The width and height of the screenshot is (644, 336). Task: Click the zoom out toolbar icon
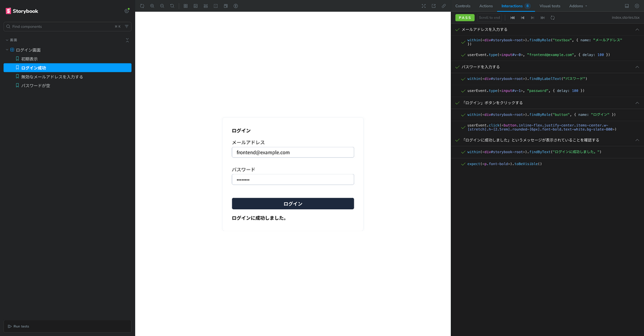click(162, 6)
